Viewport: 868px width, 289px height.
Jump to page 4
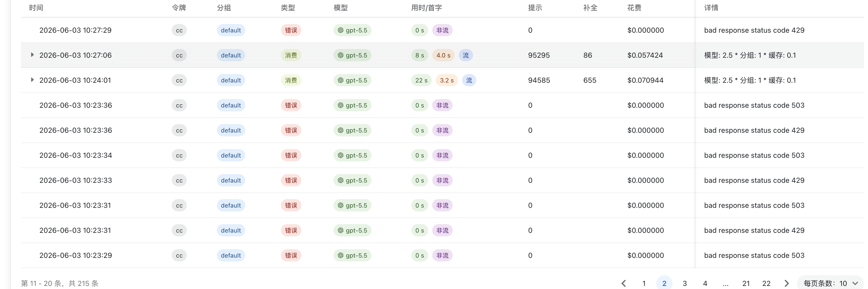pos(705,283)
